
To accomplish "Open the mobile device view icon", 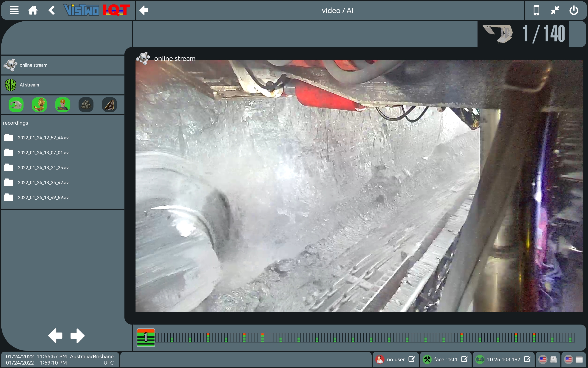I will coord(536,11).
